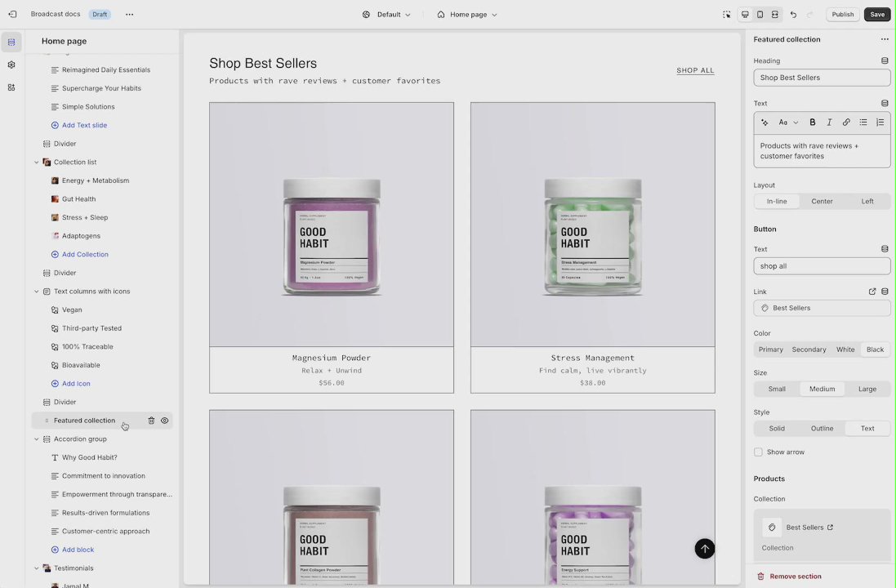Click the back-to-top arrow button on preview
This screenshot has width=896, height=588.
click(x=705, y=549)
